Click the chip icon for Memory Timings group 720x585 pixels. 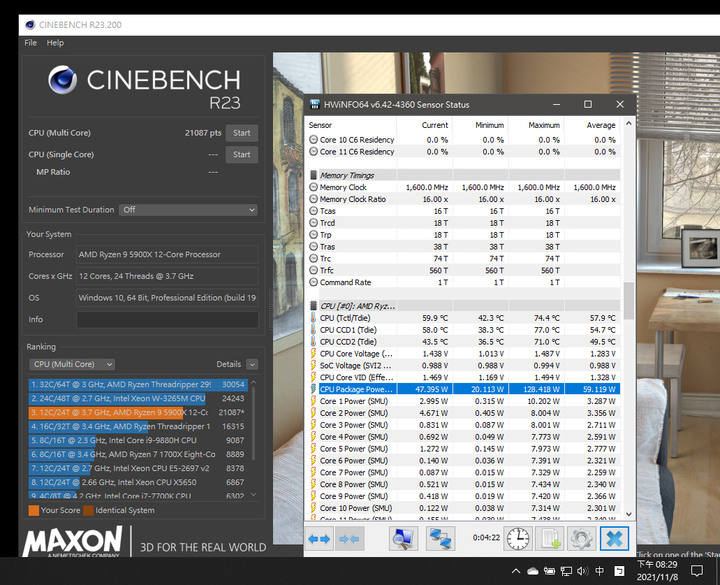[313, 175]
